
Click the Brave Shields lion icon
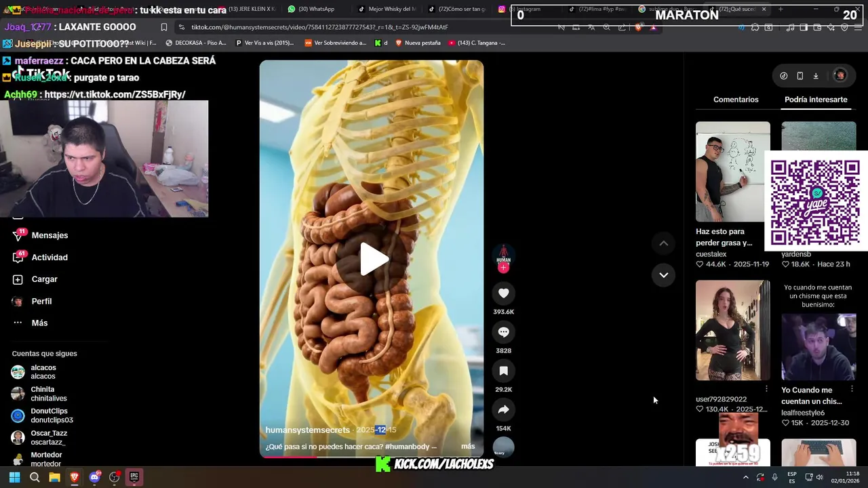pos(638,27)
